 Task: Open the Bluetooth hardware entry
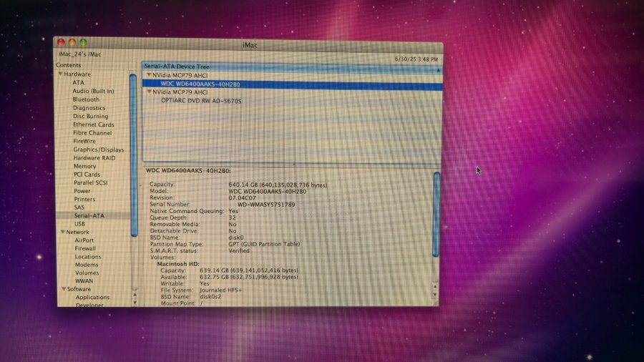tap(86, 99)
